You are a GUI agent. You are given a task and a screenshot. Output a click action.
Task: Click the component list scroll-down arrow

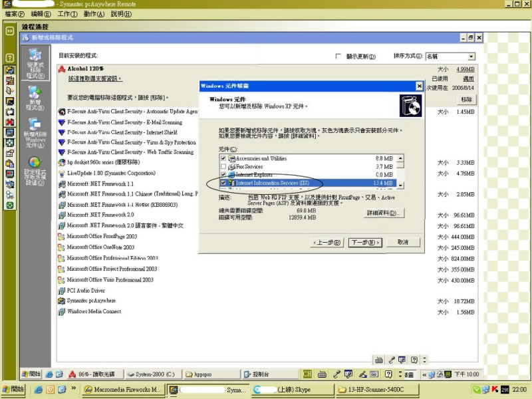click(401, 186)
